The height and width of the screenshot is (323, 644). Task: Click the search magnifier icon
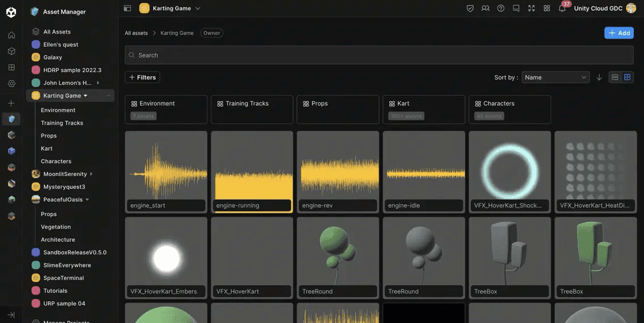(132, 55)
